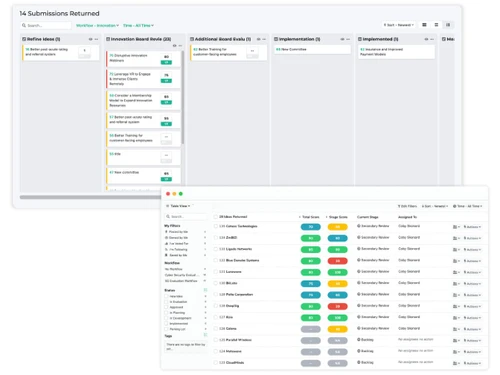The image size is (500, 375).
Task: Open the more menu of Refine Ideas column
Action: (96, 39)
